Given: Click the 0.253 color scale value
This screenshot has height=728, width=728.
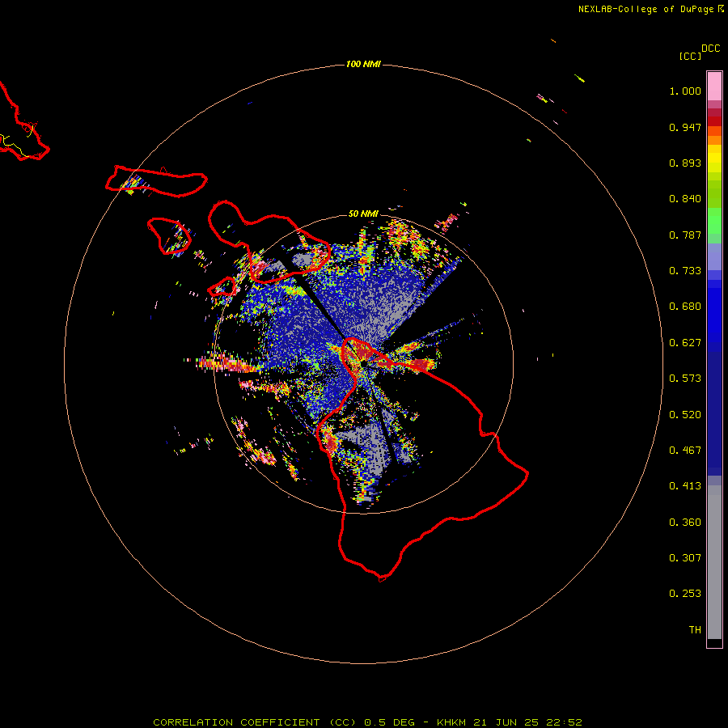Looking at the screenshot, I should pos(685,594).
